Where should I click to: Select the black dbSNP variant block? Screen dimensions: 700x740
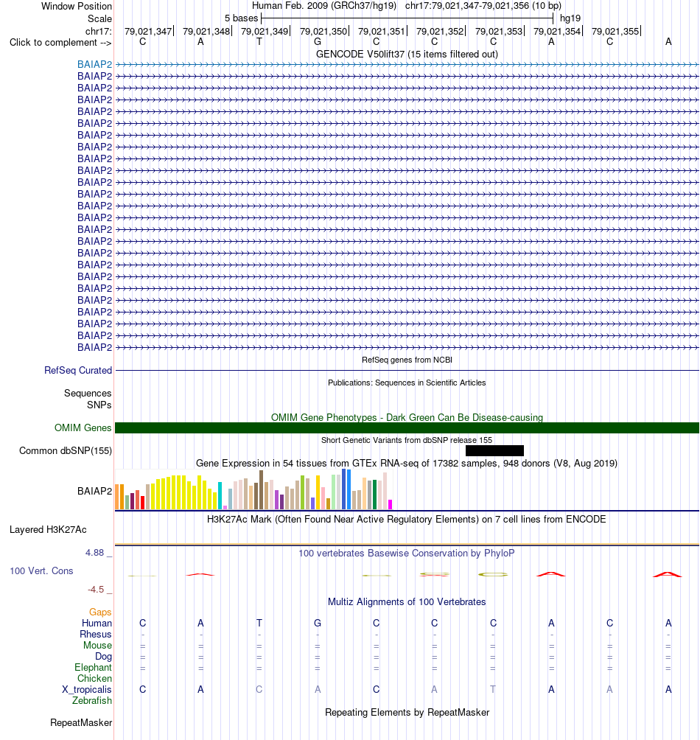494,450
